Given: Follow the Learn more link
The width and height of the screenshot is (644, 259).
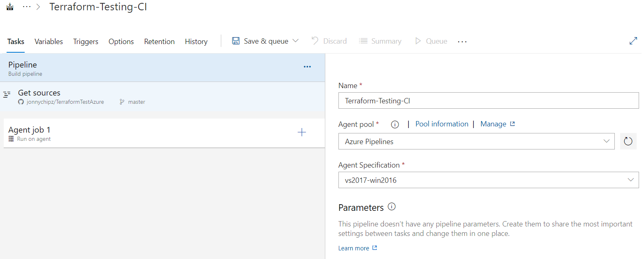Looking at the screenshot, I should [x=354, y=248].
